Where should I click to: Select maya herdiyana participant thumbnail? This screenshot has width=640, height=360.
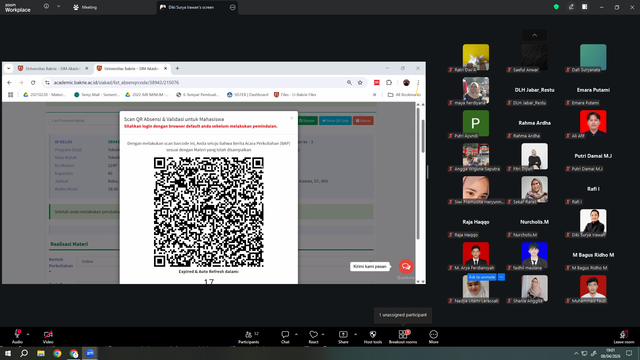[476, 91]
